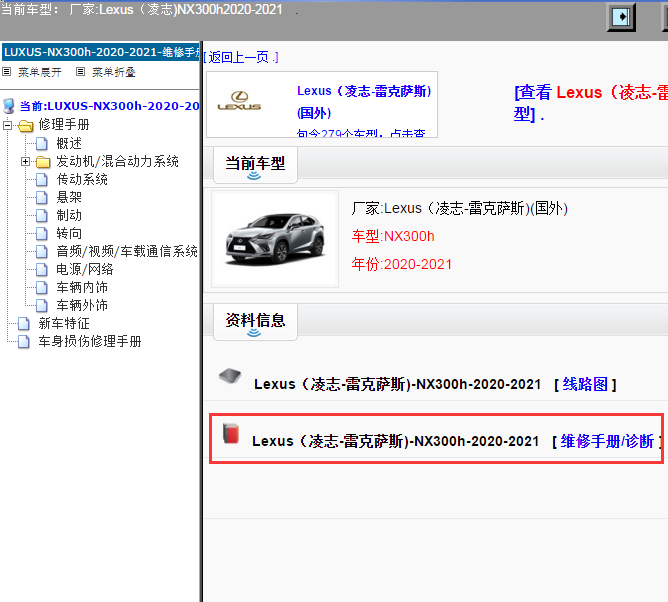The height and width of the screenshot is (602, 668).
Task: Select the 修理手册 tree label
Action: click(x=64, y=125)
